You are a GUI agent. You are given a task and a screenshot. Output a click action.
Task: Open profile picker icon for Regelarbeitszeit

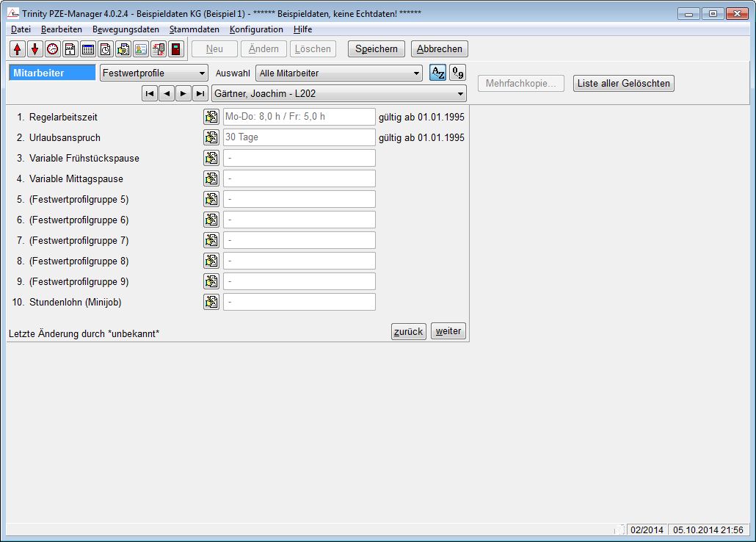tap(211, 117)
